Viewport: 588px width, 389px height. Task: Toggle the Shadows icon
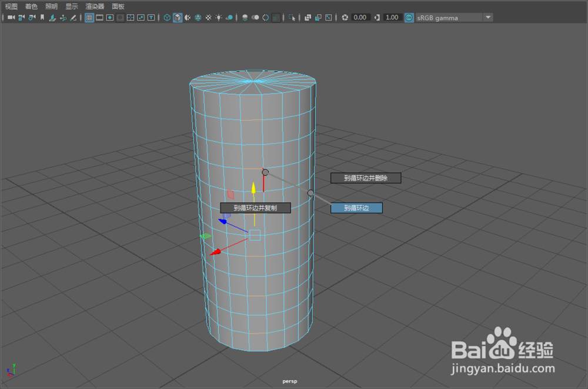[229, 18]
